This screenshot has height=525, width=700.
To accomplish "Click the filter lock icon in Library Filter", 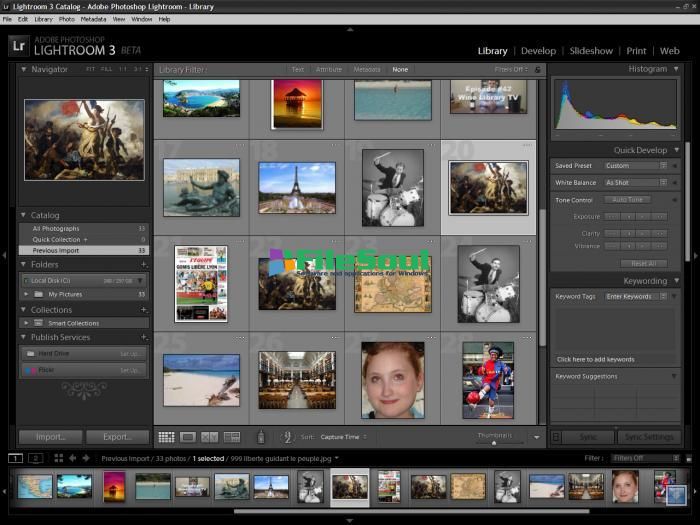I will click(x=537, y=70).
